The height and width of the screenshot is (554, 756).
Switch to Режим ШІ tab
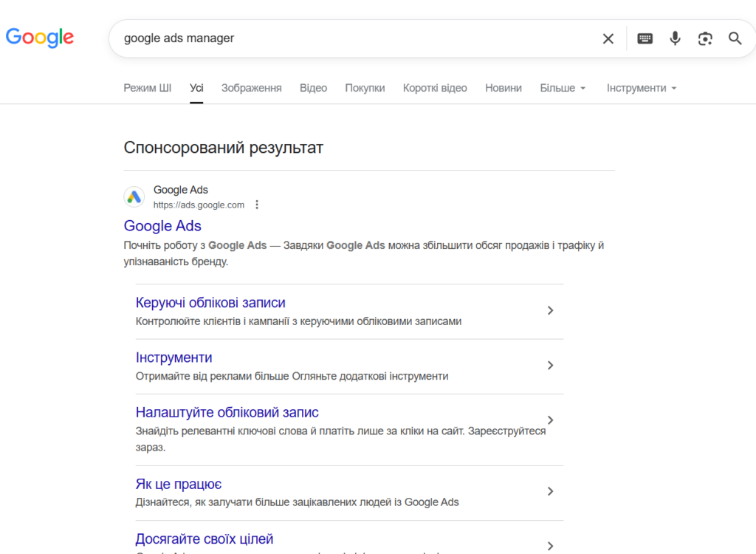[x=147, y=88]
